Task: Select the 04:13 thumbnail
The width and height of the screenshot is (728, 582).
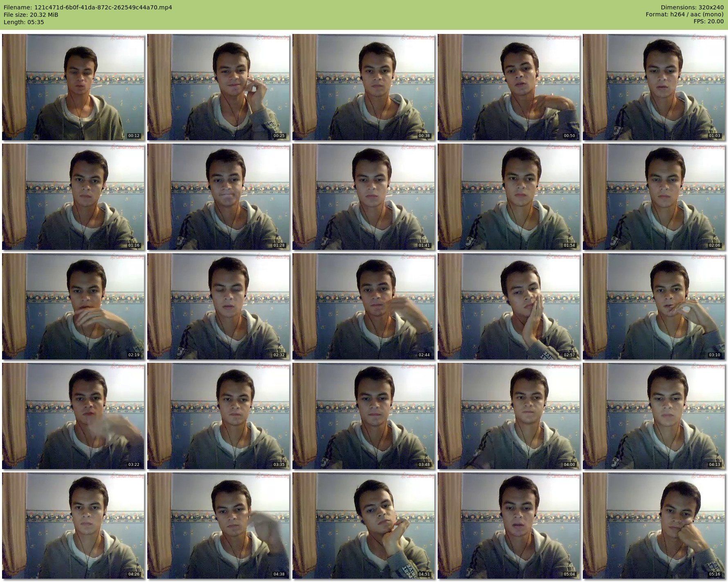Action: tap(654, 416)
